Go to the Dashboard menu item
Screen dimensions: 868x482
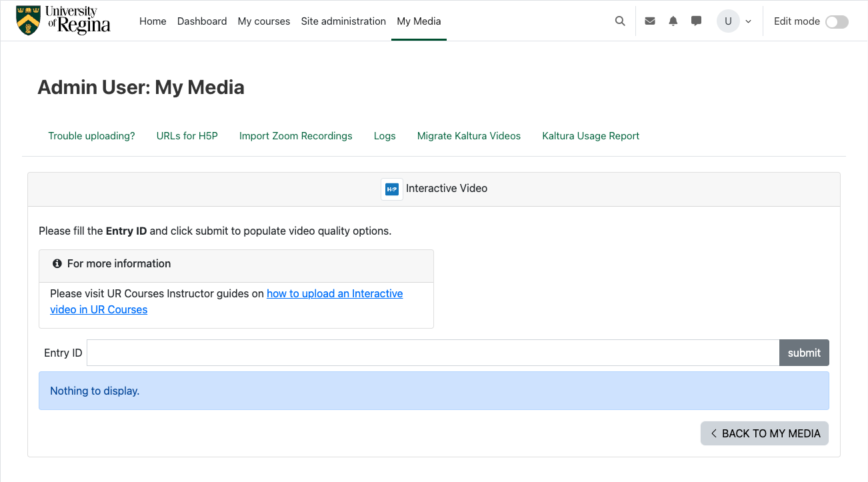(x=202, y=21)
